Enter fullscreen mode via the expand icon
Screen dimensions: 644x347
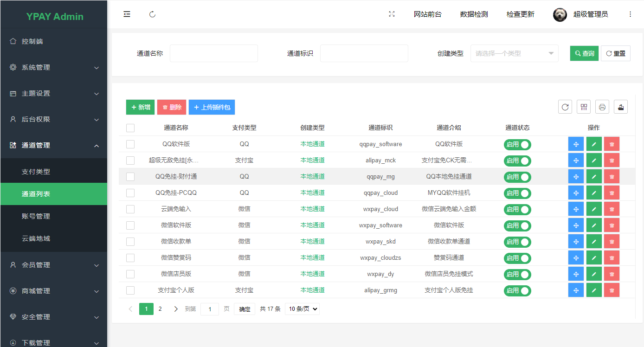[392, 14]
